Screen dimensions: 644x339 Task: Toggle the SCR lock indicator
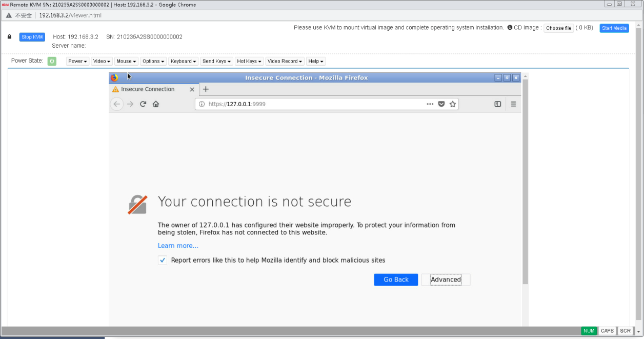pyautogui.click(x=626, y=331)
